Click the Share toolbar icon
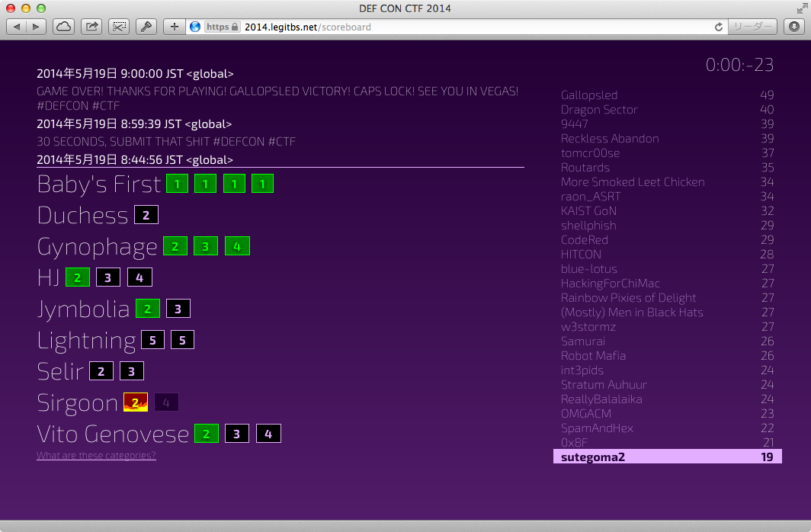This screenshot has height=532, width=811. tap(91, 27)
